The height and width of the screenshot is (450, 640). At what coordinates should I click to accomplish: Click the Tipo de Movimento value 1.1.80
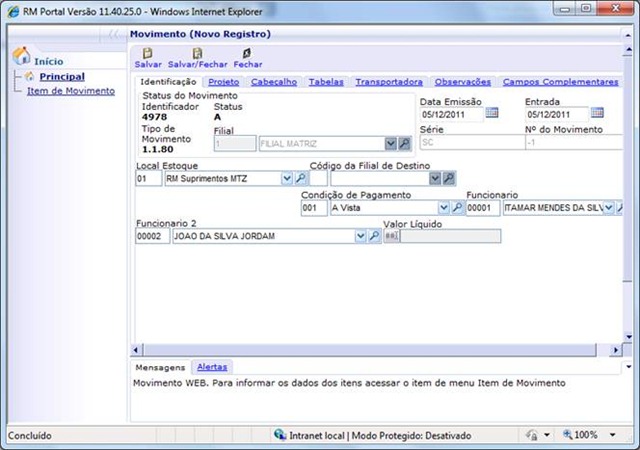(158, 149)
